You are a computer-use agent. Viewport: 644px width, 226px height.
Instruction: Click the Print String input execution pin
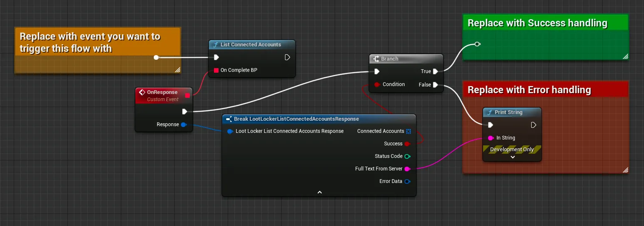[x=491, y=125]
